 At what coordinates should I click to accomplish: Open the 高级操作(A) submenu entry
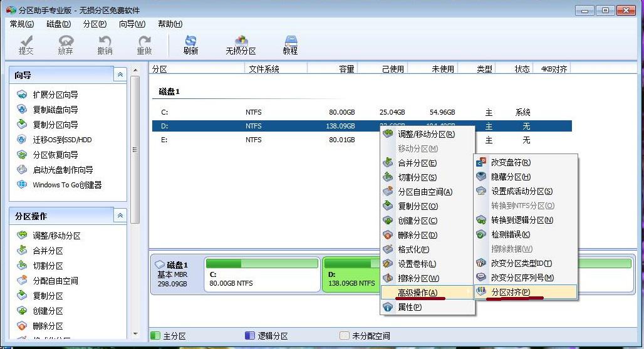tap(427, 293)
